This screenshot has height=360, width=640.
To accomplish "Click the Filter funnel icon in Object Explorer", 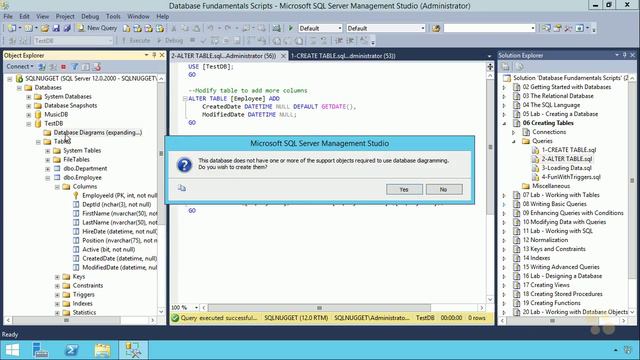I will (x=75, y=67).
